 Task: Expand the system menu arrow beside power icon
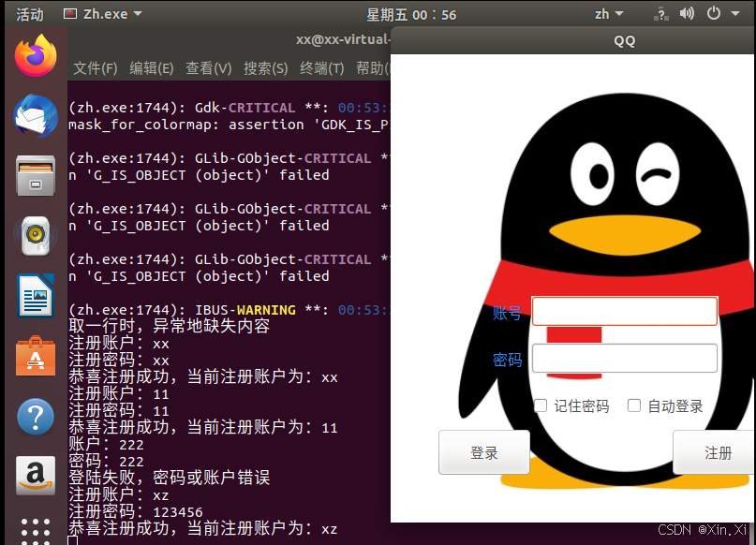click(735, 14)
